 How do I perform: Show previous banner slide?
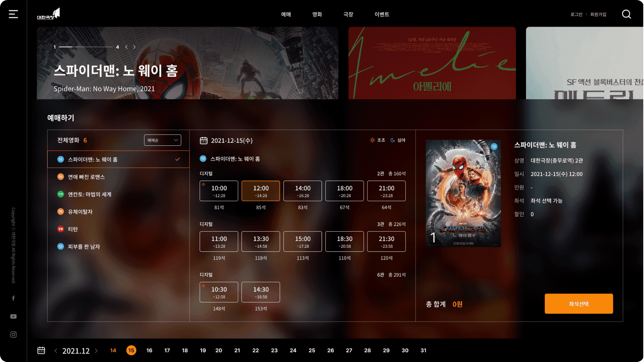[x=127, y=47]
